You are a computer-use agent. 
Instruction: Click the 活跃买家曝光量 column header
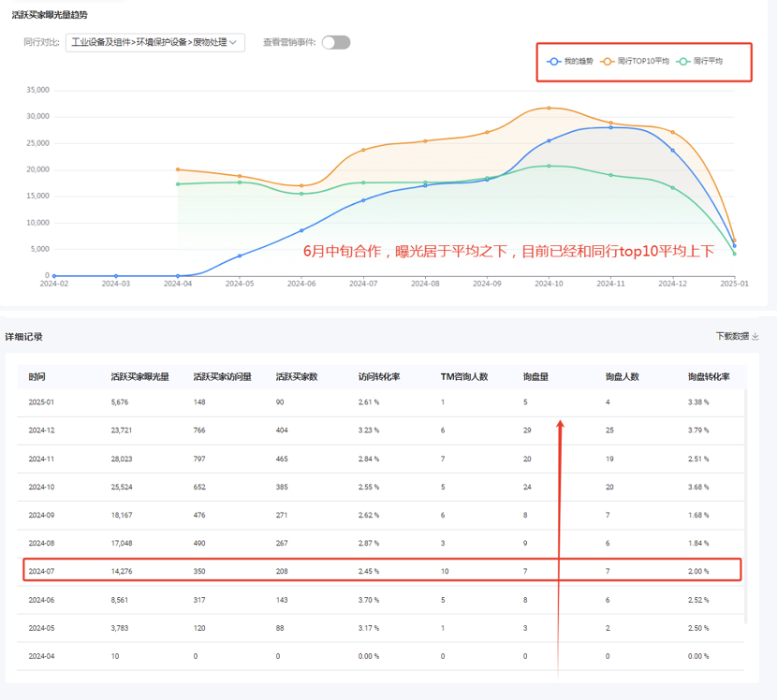139,376
